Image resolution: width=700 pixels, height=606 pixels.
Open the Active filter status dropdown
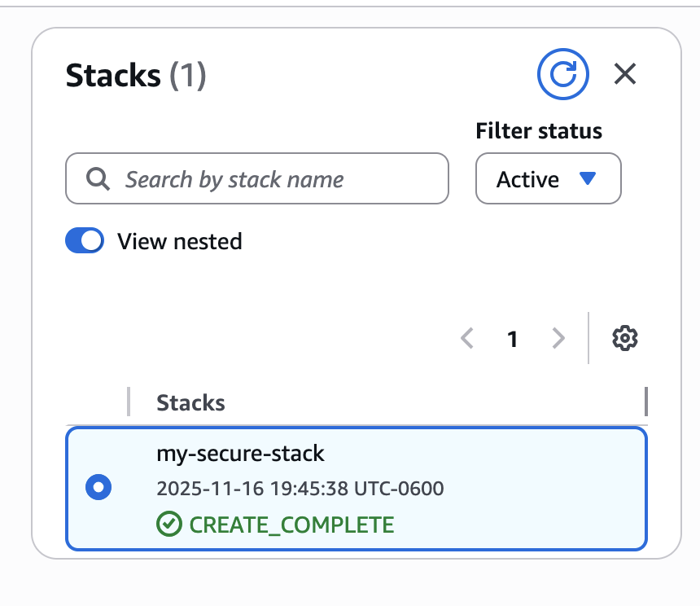(548, 179)
